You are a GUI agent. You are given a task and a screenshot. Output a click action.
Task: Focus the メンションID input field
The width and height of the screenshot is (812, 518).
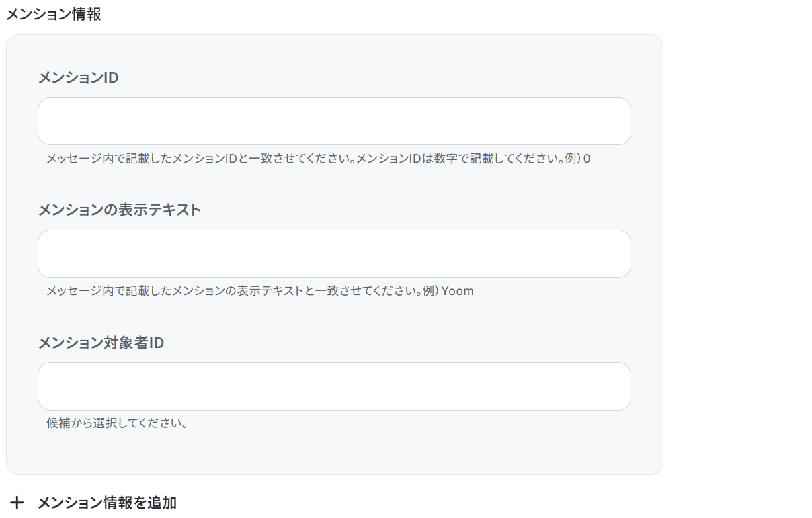coord(334,122)
